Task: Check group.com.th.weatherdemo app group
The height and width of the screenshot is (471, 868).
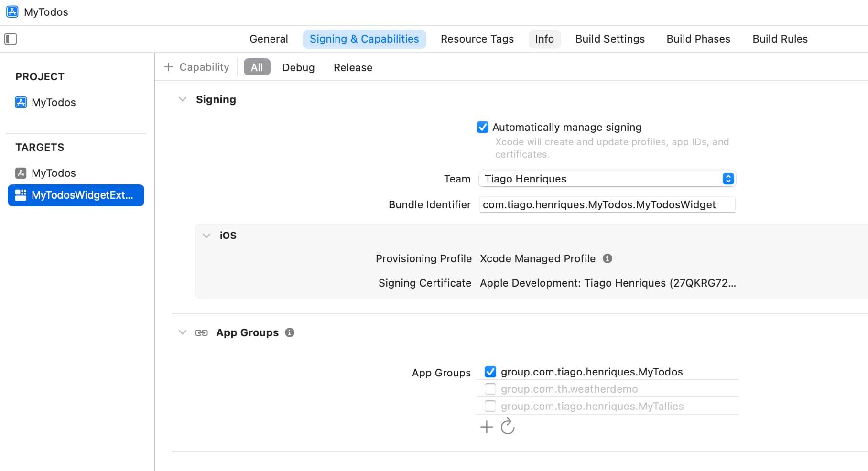Action: 490,389
